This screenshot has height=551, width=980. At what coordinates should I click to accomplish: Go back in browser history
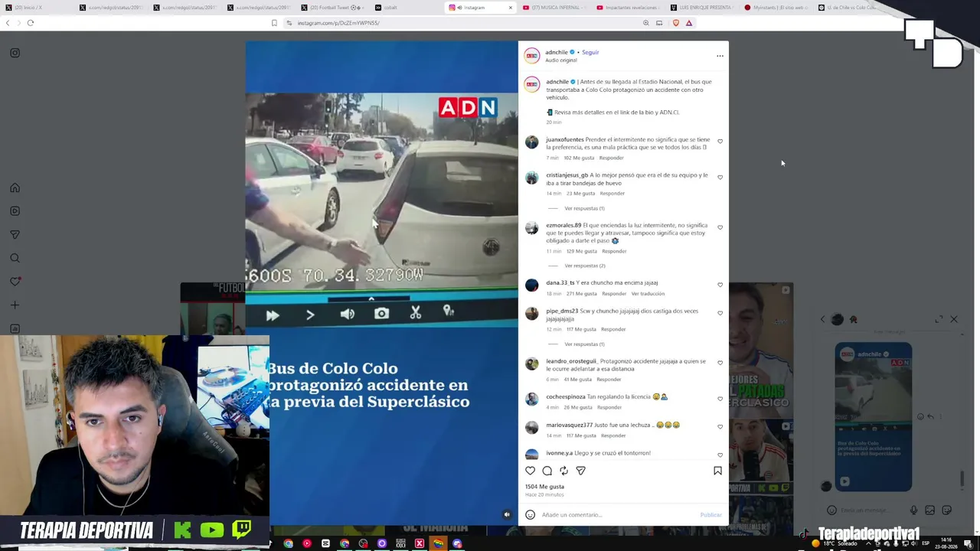click(8, 23)
